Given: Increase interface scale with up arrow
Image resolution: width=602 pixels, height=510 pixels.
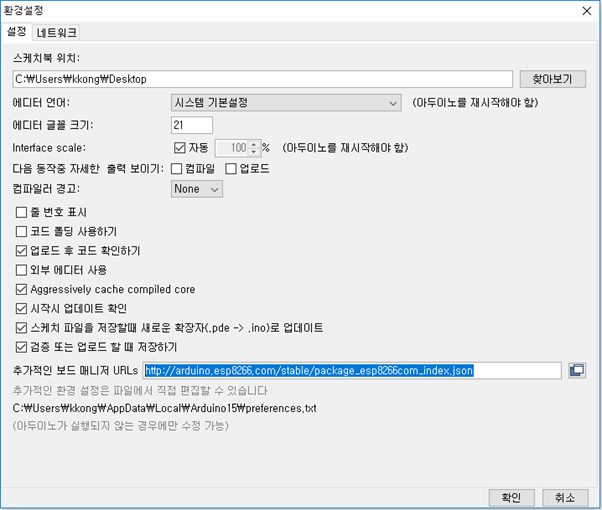Looking at the screenshot, I should click(254, 144).
